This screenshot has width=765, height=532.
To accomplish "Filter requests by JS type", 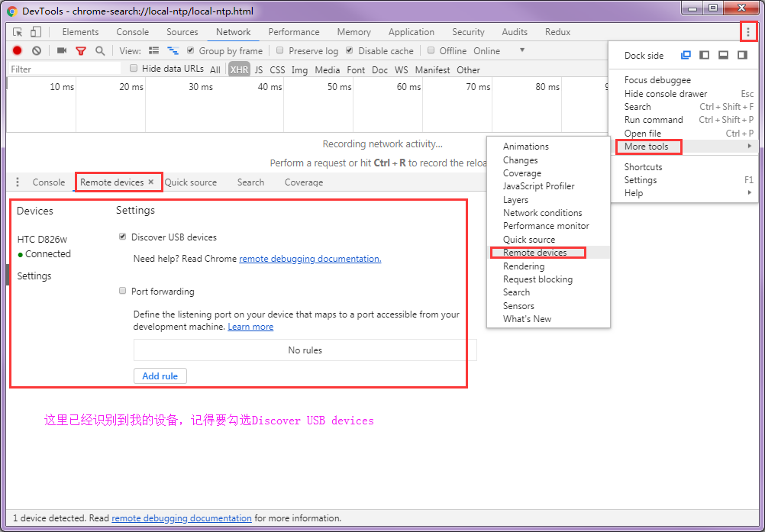I will 259,69.
